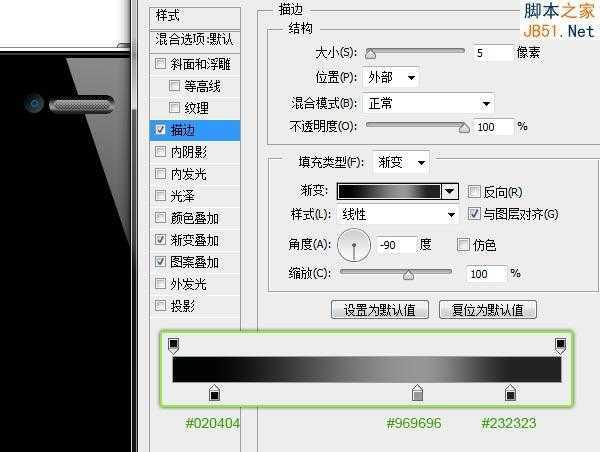This screenshot has height=452, width=600.
Task: Select the 渐变叠加 style row label
Action: [194, 240]
